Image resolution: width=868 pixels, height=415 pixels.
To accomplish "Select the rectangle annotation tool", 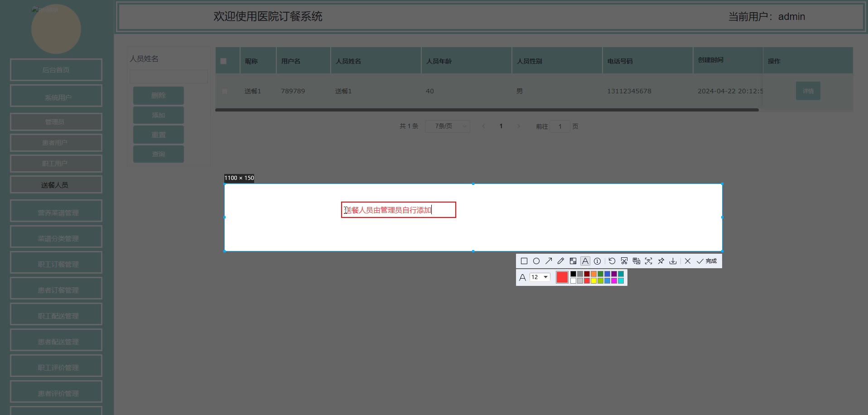I will click(x=524, y=261).
